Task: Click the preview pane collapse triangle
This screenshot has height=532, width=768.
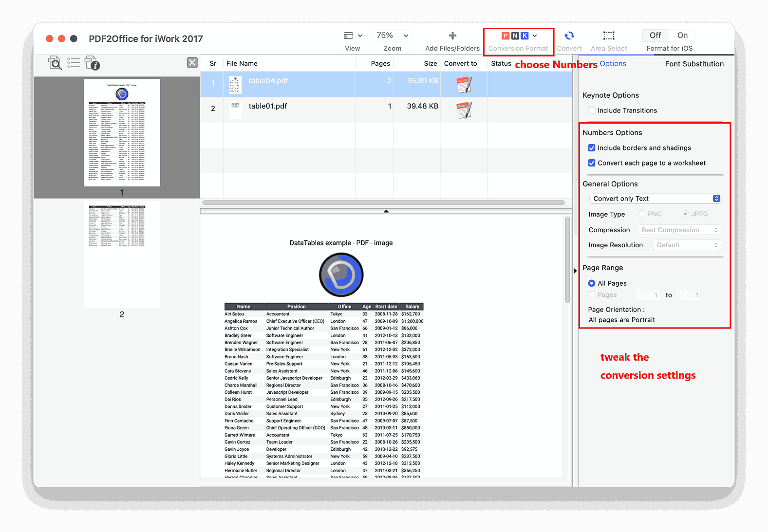Action: (x=386, y=211)
